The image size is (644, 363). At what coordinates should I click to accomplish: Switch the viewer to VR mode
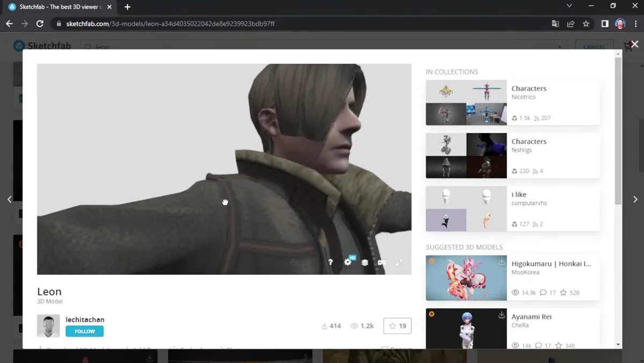coord(382,262)
